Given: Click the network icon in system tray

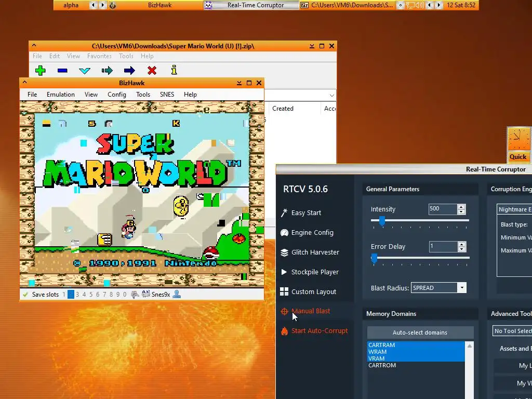Looking at the screenshot, I should (x=410, y=5).
